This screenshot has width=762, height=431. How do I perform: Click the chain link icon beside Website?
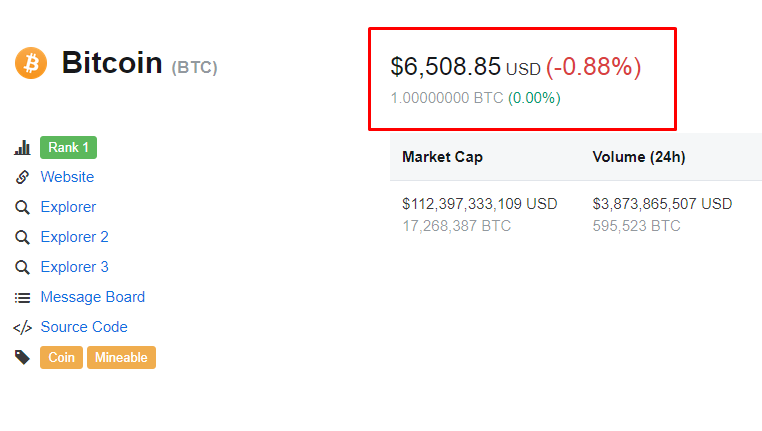click(22, 177)
